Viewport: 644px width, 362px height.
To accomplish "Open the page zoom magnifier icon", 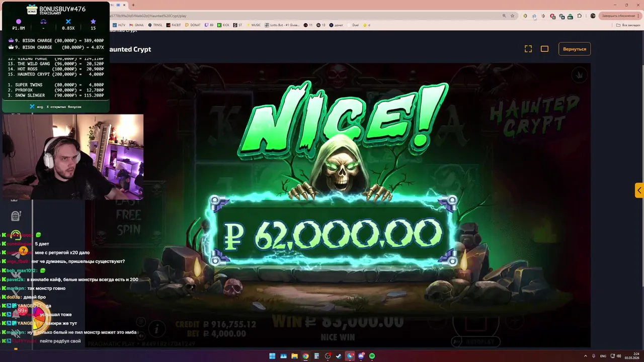I will [x=504, y=16].
